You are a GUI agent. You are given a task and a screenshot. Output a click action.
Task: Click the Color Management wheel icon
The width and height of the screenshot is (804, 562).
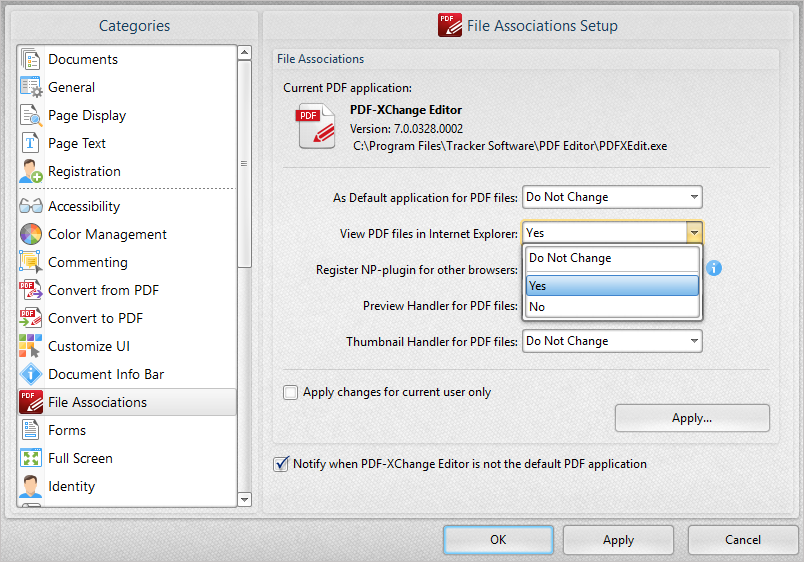(31, 235)
